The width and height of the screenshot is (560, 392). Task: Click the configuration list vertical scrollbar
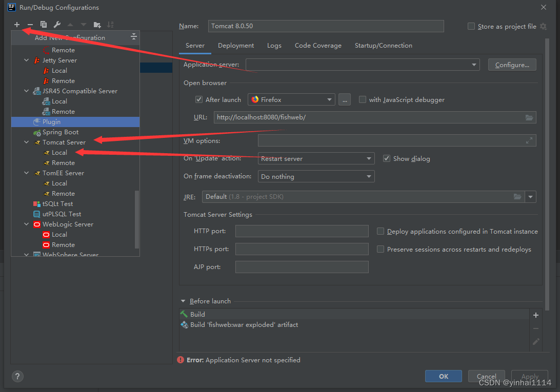(137, 219)
